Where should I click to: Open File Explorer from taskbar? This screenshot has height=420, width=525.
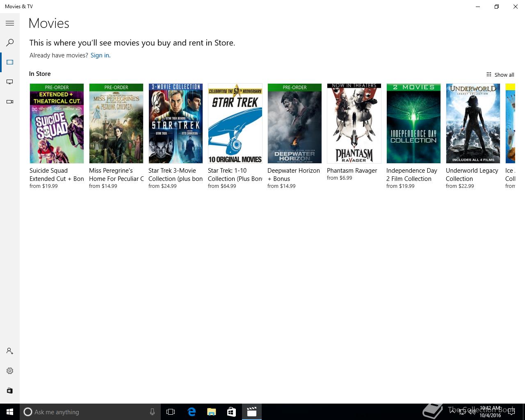[212, 412]
